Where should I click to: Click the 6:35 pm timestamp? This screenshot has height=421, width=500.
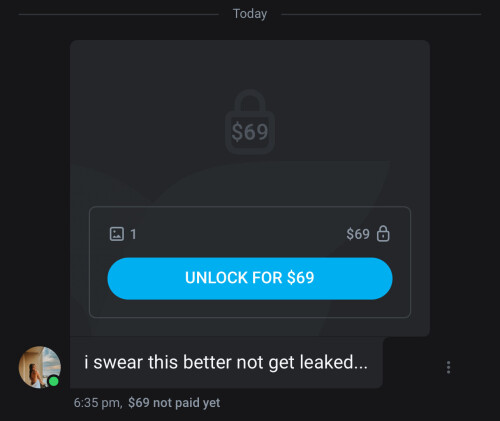(98, 403)
